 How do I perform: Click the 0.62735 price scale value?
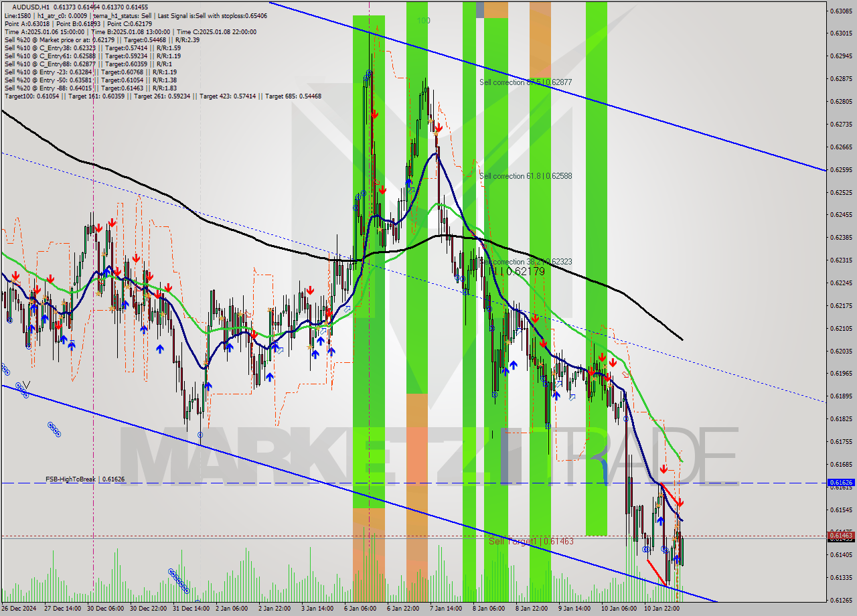coord(841,125)
